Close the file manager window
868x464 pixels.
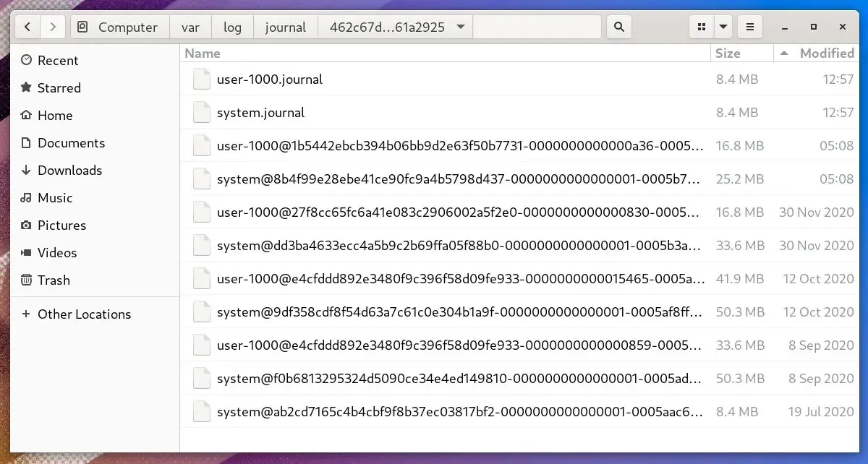[843, 27]
